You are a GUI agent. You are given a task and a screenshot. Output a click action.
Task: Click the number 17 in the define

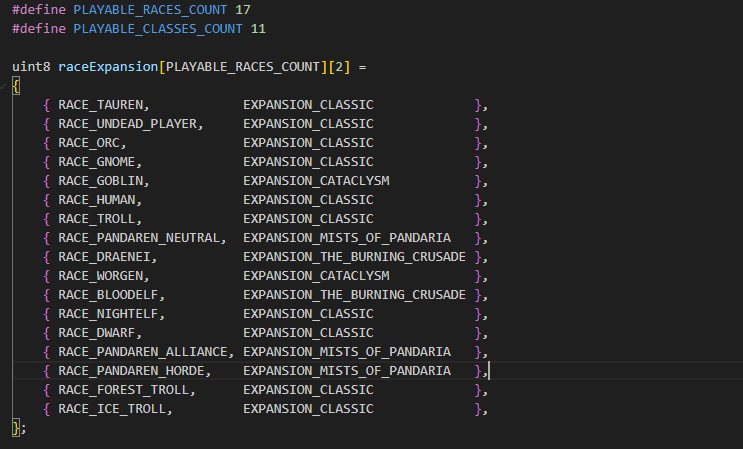click(x=242, y=10)
